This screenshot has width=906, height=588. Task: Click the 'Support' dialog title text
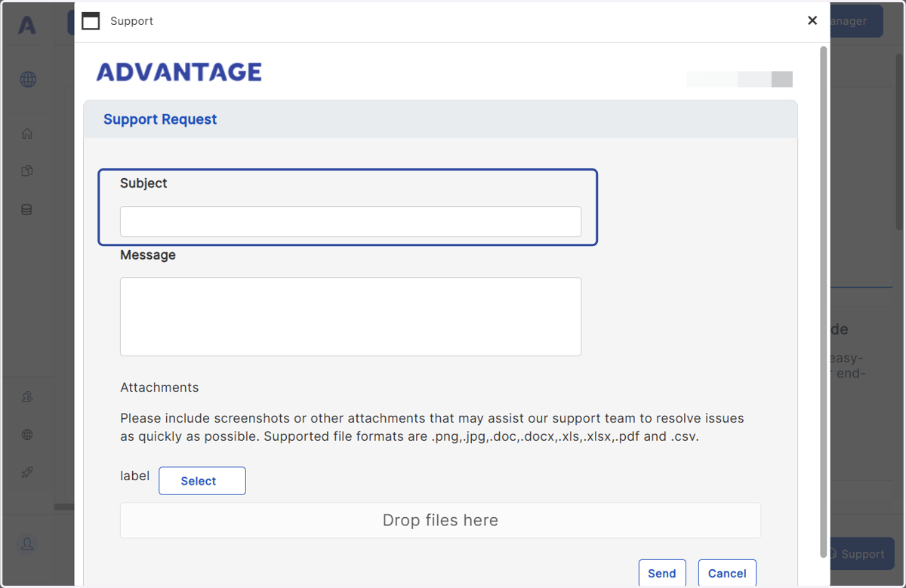click(131, 21)
